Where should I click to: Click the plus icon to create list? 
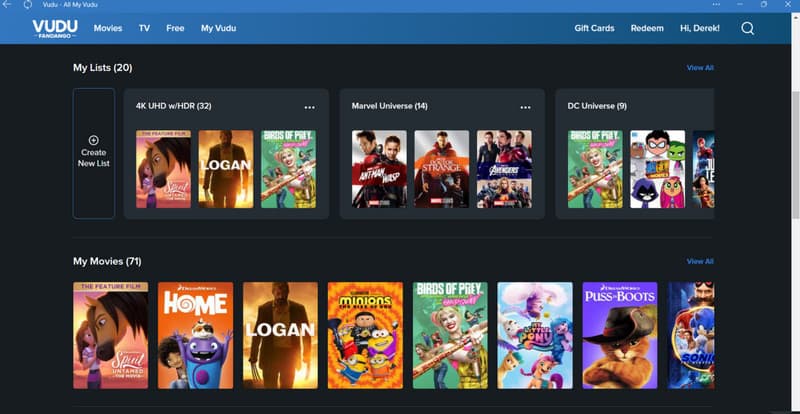(93, 140)
